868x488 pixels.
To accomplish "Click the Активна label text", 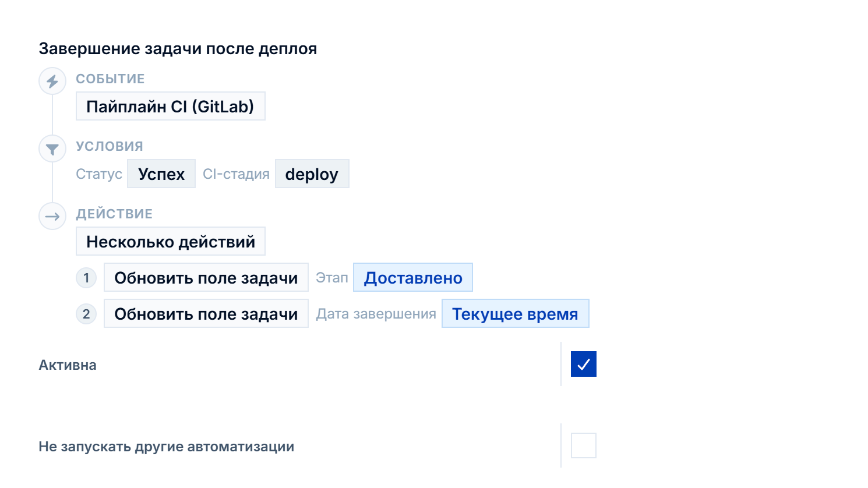I will pos(68,365).
